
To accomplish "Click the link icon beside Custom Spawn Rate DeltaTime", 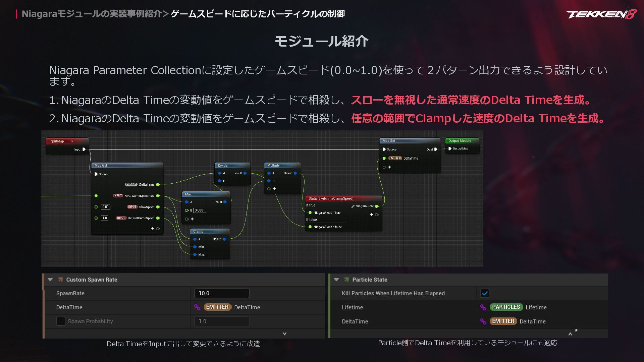I will tap(197, 307).
